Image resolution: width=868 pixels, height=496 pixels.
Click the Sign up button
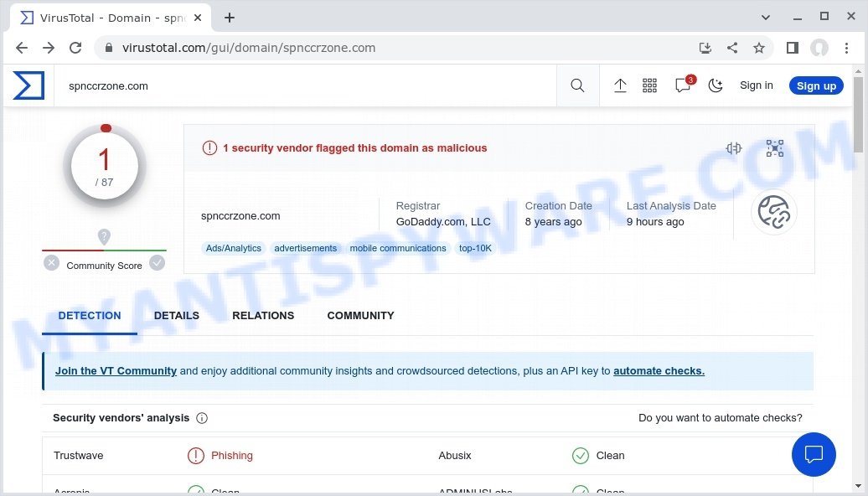(816, 85)
